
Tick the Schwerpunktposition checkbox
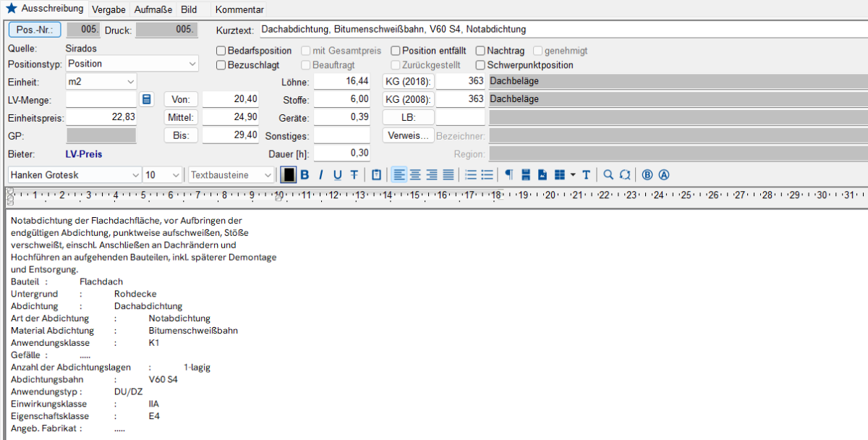480,65
